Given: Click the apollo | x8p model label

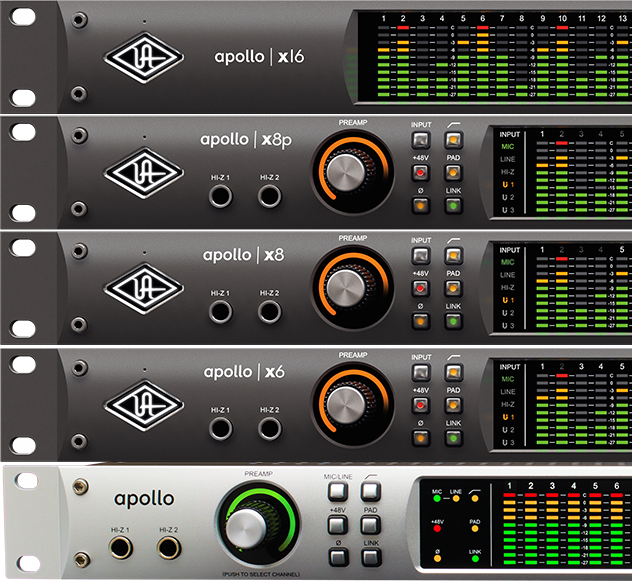Looking at the screenshot, I should point(246,140).
